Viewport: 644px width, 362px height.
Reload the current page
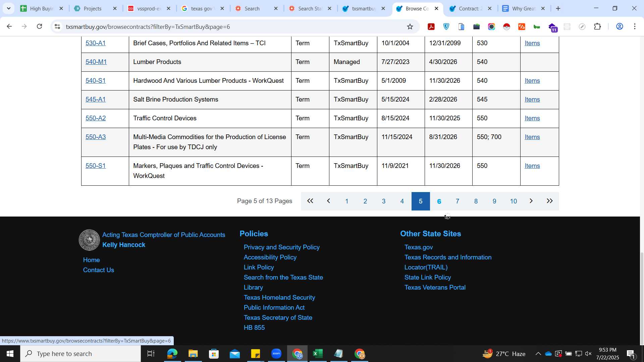[40, 26]
